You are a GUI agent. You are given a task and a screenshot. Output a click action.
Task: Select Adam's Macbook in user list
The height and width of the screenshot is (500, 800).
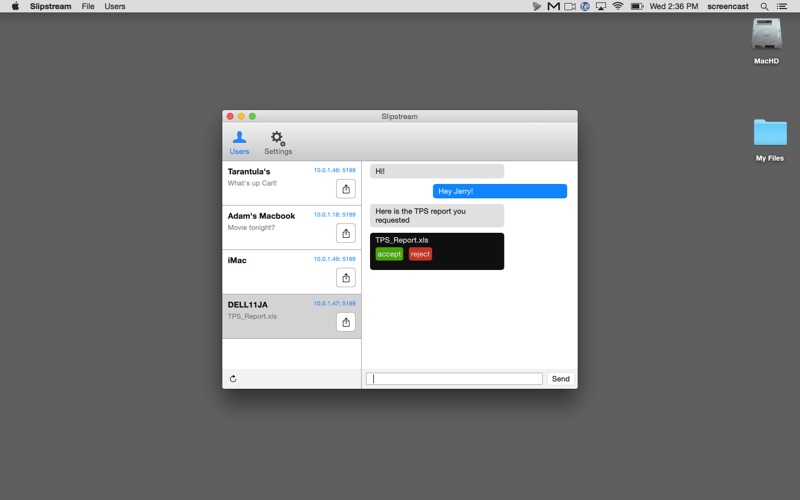pyautogui.click(x=292, y=228)
